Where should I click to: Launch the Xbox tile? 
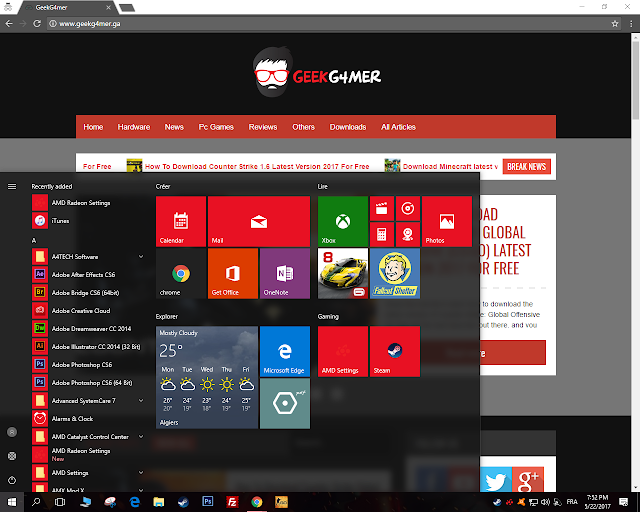pos(343,221)
